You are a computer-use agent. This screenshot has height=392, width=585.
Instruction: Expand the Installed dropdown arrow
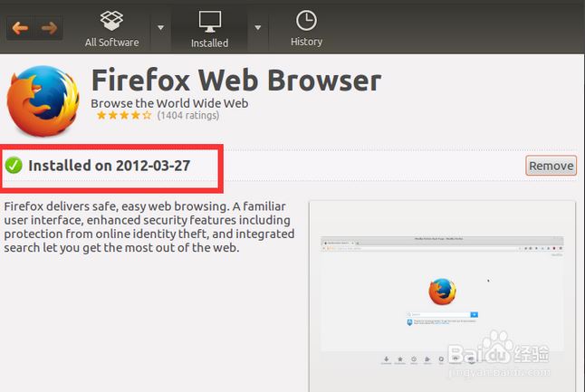click(x=258, y=27)
